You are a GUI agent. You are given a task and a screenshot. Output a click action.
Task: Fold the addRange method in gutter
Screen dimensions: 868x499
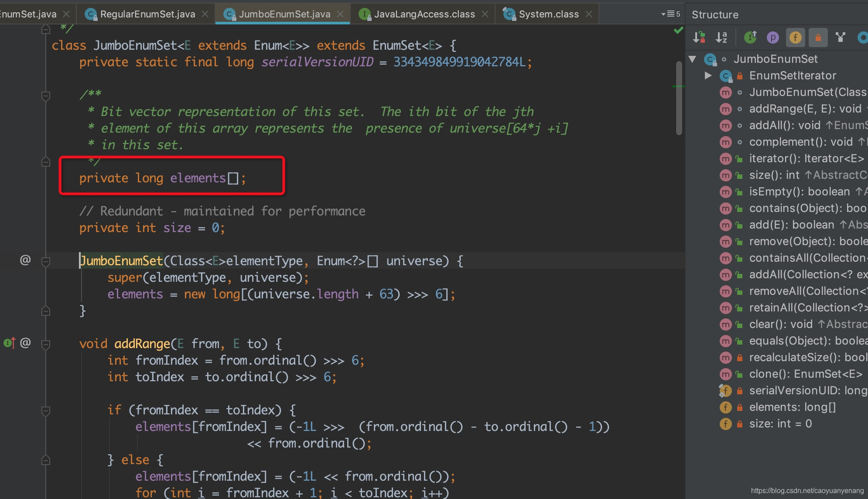click(x=46, y=344)
